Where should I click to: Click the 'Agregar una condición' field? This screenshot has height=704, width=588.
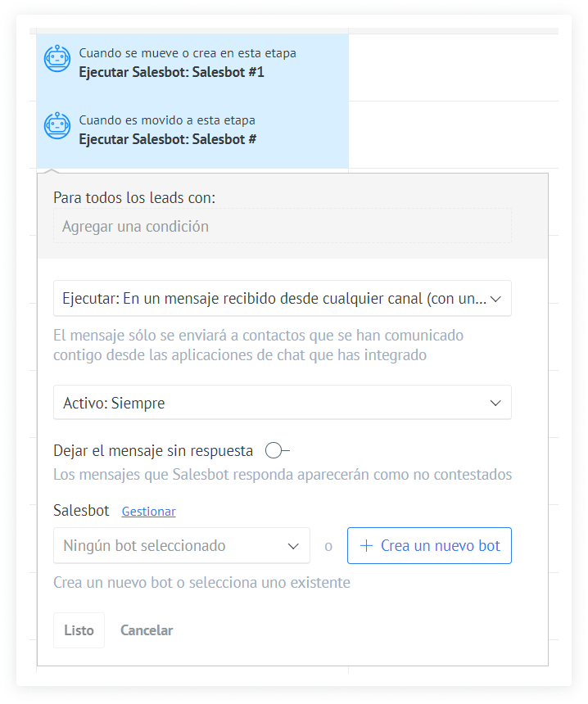(283, 226)
